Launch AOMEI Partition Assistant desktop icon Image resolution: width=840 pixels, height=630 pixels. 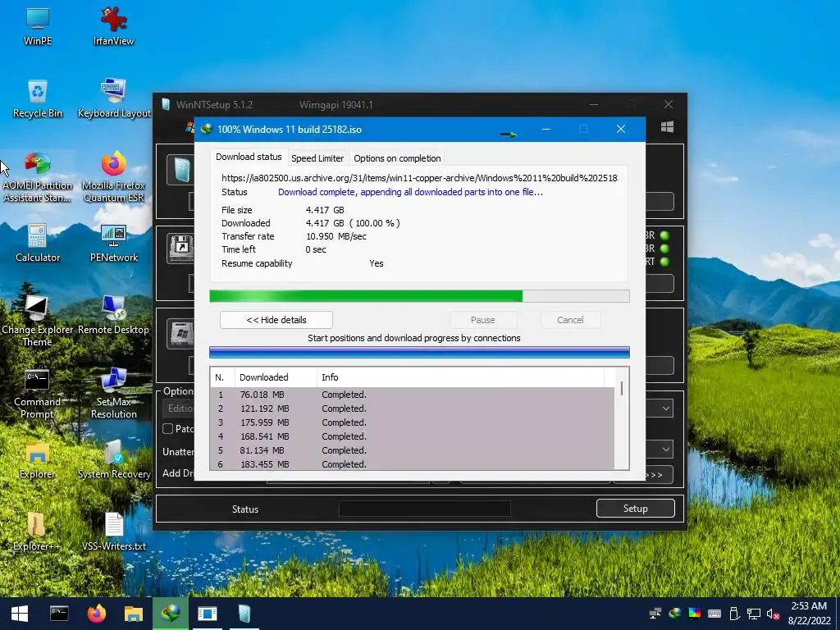[x=38, y=177]
